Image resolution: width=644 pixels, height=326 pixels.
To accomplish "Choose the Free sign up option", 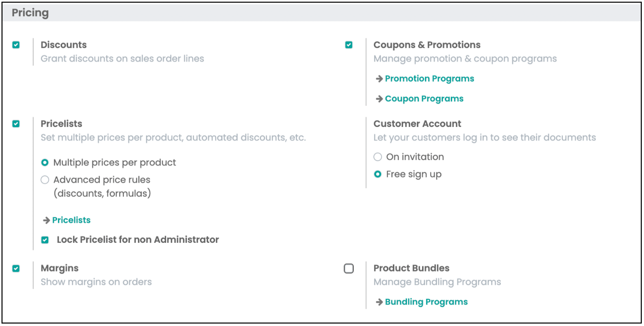I will tap(378, 174).
